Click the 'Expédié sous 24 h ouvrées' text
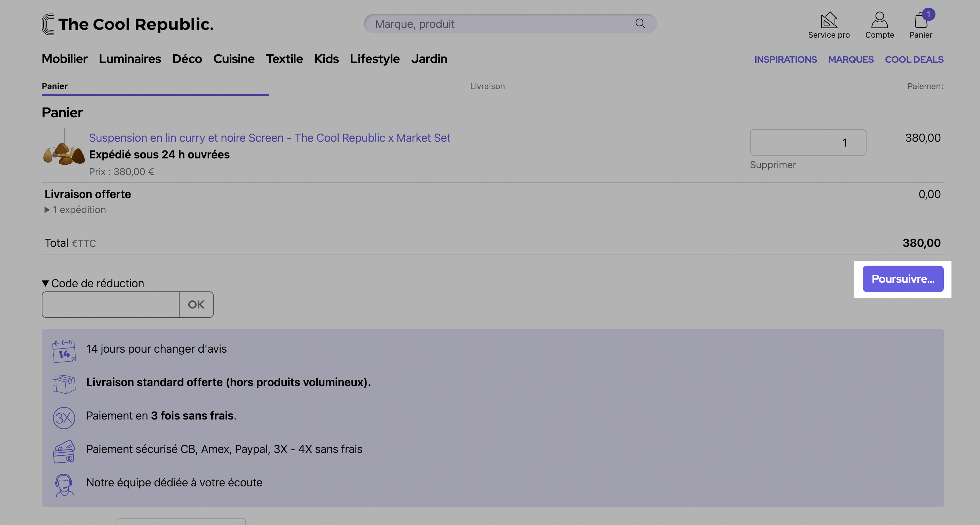The width and height of the screenshot is (980, 525). tap(159, 155)
